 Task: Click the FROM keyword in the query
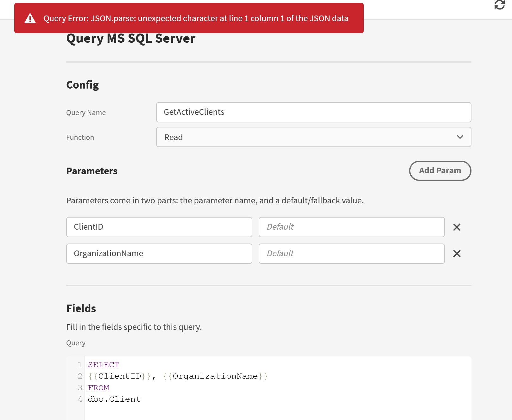[98, 387]
